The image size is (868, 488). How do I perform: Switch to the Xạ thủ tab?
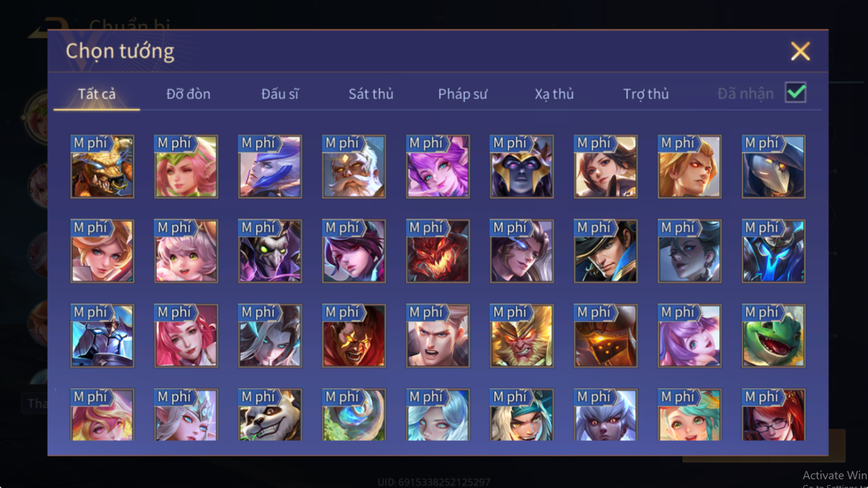pyautogui.click(x=554, y=94)
